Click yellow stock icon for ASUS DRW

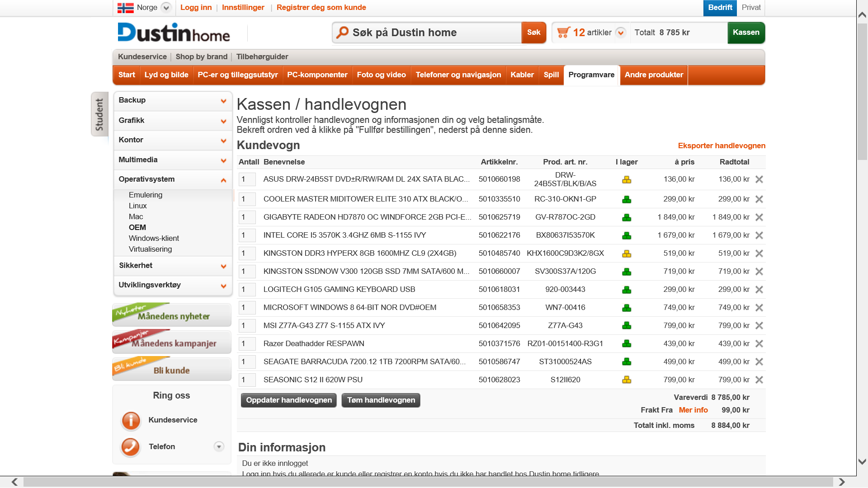point(627,180)
